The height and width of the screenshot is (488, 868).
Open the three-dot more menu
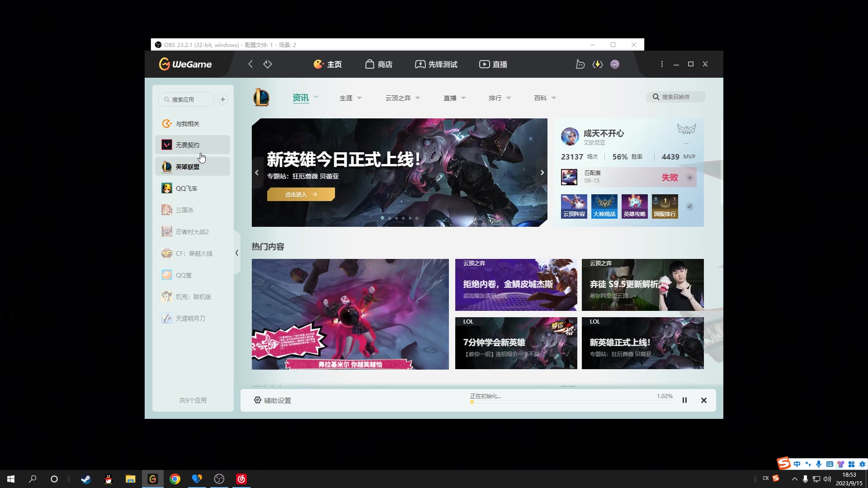pos(662,64)
